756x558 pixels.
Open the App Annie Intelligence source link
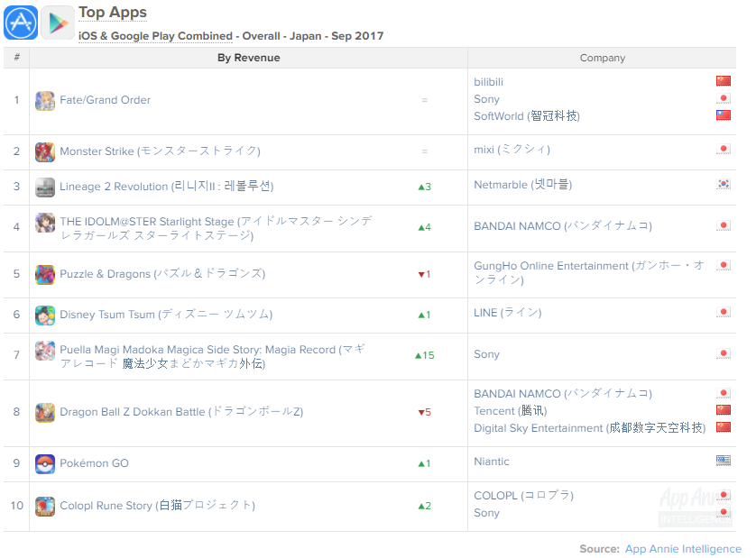(x=683, y=549)
